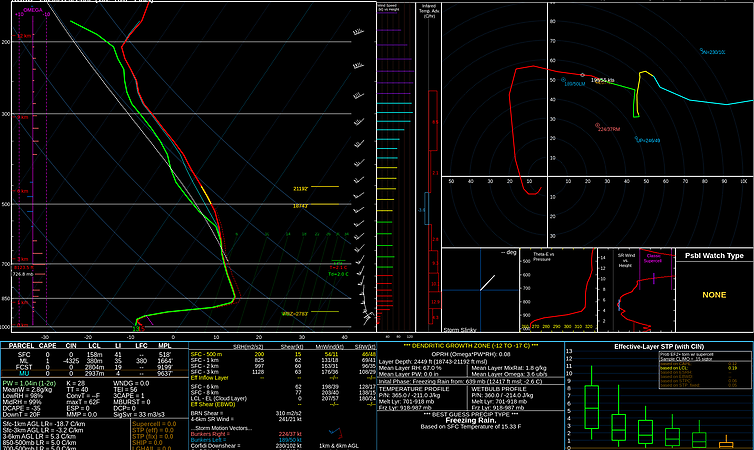
Task: Click the Psbl Watch Type header
Action: (x=714, y=256)
